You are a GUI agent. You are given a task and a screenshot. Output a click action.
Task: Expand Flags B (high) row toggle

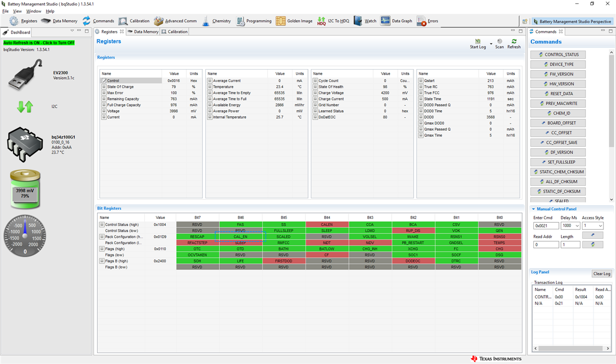coord(102,261)
